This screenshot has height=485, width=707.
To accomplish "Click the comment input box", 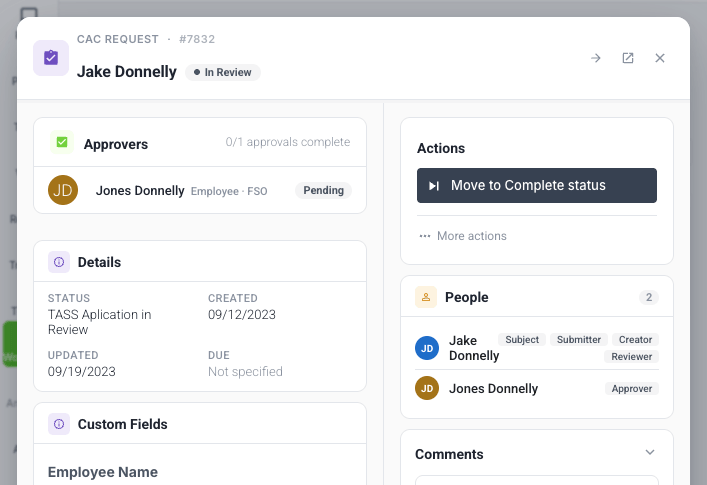I will 537,480.
